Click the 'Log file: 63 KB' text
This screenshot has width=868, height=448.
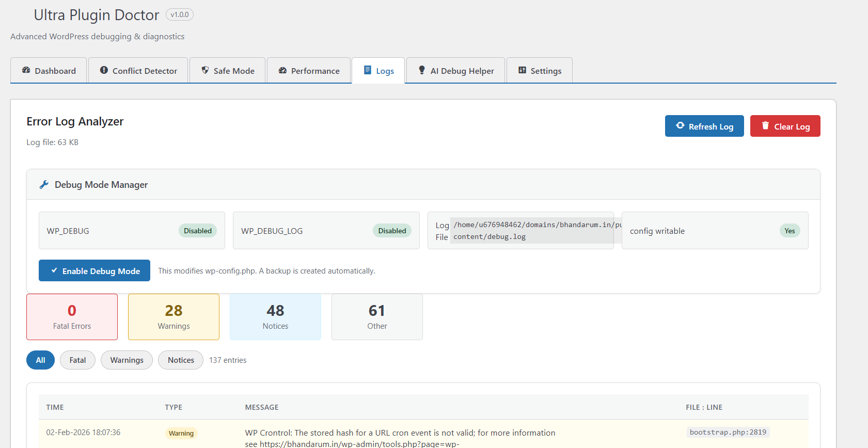click(53, 142)
